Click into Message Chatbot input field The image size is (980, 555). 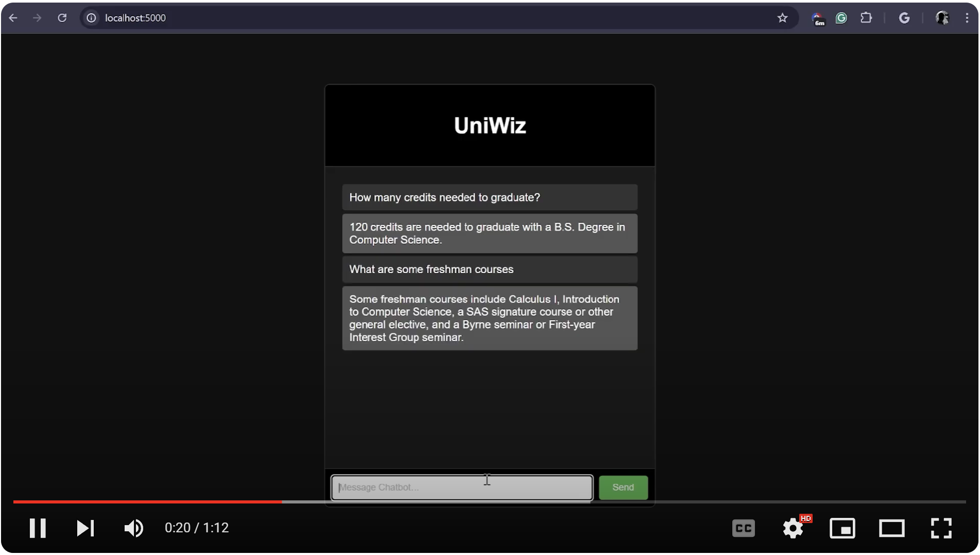pyautogui.click(x=462, y=487)
